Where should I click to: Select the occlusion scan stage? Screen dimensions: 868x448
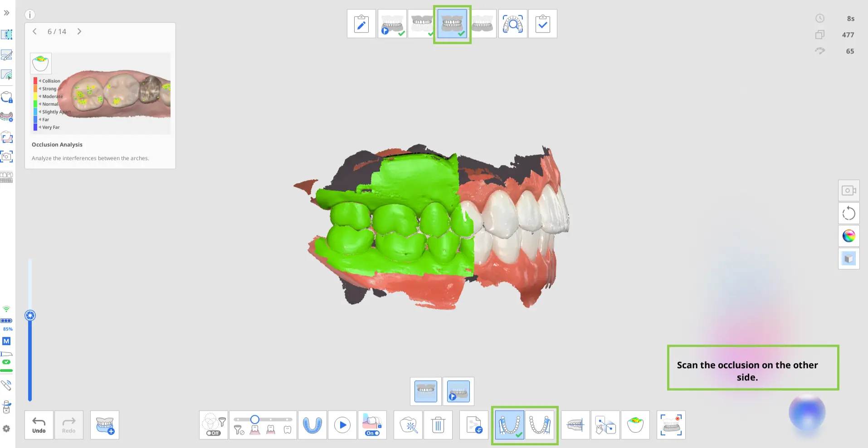click(x=452, y=24)
